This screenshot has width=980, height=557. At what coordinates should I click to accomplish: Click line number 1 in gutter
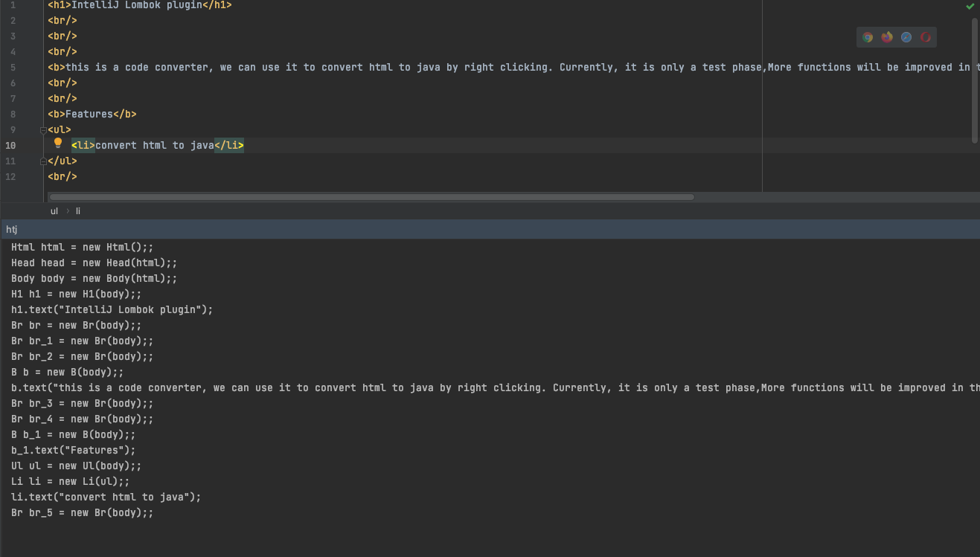tap(13, 5)
